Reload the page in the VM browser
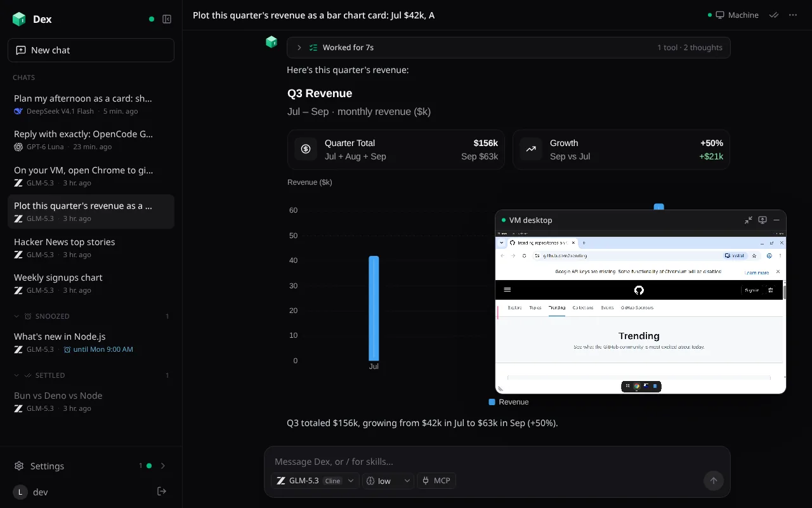This screenshot has width=812, height=508. pos(524,256)
